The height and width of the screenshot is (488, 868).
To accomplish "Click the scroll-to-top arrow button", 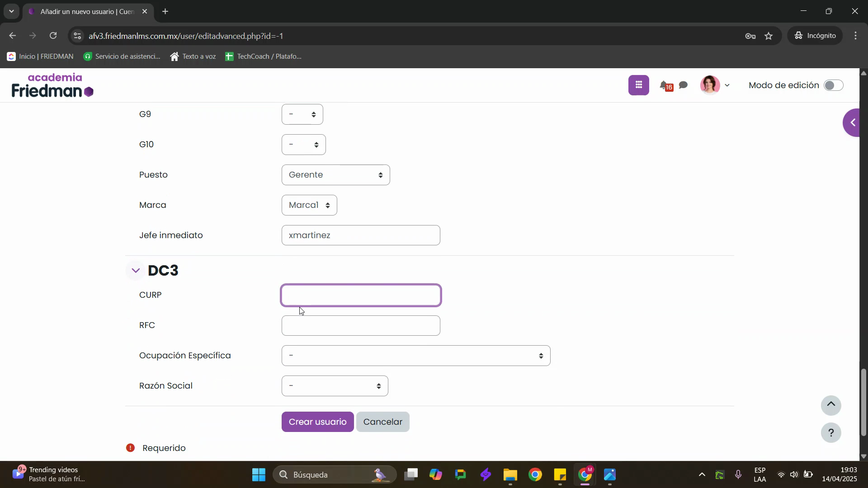I will click(830, 405).
